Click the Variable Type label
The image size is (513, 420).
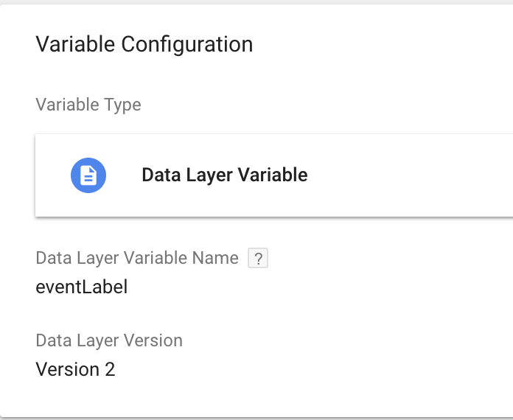88,105
